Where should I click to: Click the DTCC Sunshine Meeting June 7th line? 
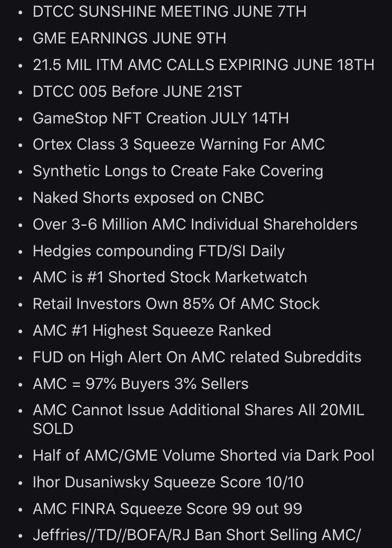pos(169,12)
